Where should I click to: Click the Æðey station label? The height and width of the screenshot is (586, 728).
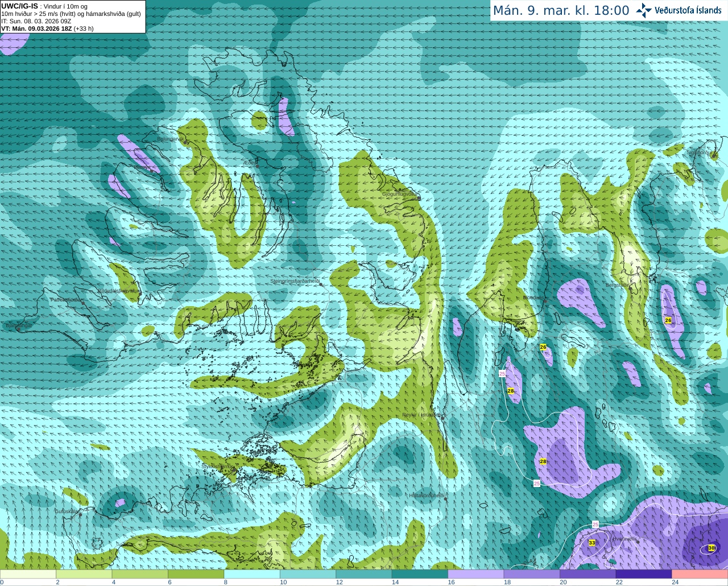250,163
